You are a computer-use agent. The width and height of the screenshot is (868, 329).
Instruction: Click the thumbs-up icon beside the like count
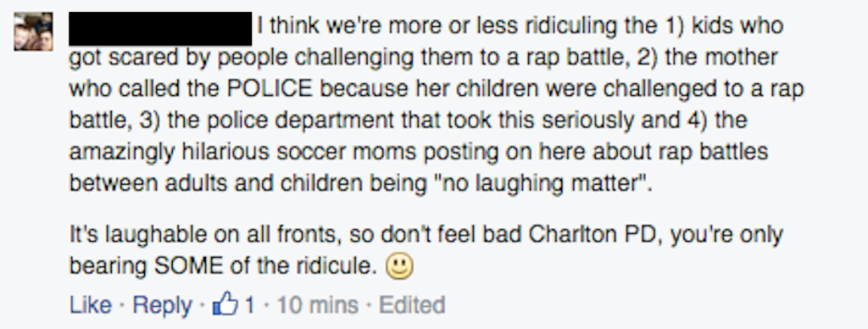pyautogui.click(x=225, y=304)
